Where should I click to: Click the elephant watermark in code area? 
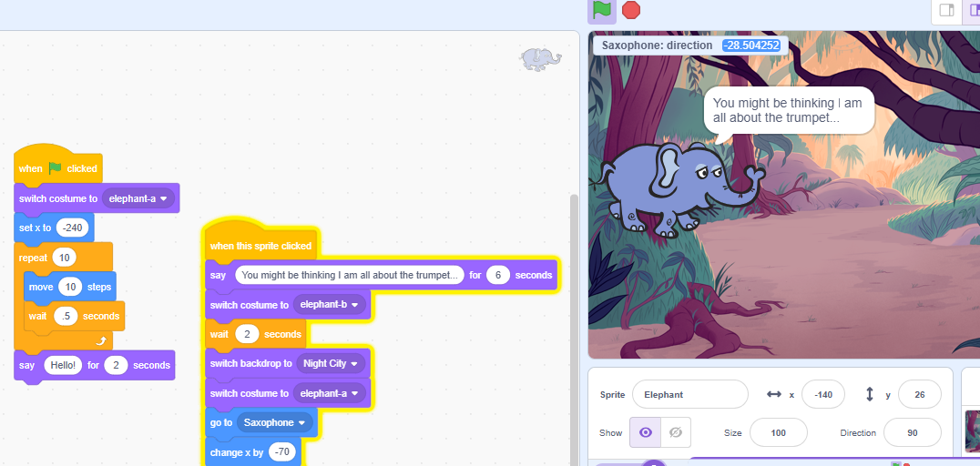click(540, 60)
